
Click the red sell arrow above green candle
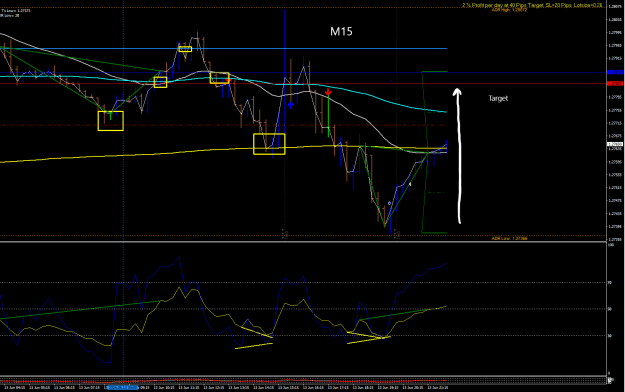328,92
